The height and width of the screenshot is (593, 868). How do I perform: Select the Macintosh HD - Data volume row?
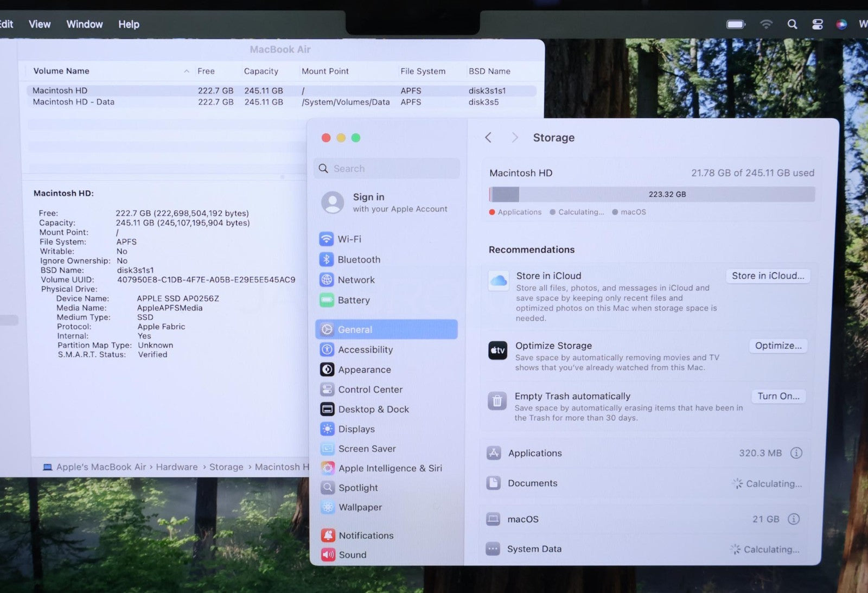(x=282, y=102)
